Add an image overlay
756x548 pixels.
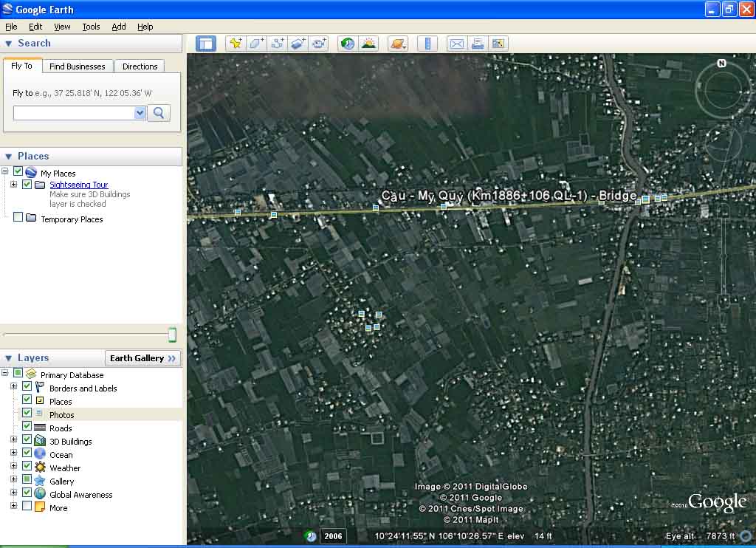click(x=298, y=44)
